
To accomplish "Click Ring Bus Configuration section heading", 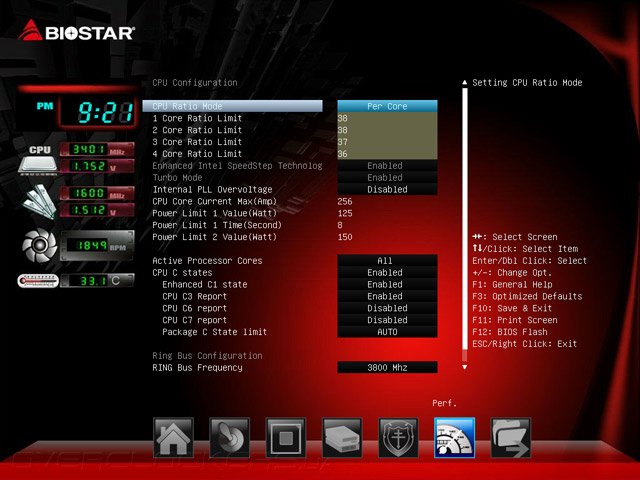I will click(x=207, y=356).
